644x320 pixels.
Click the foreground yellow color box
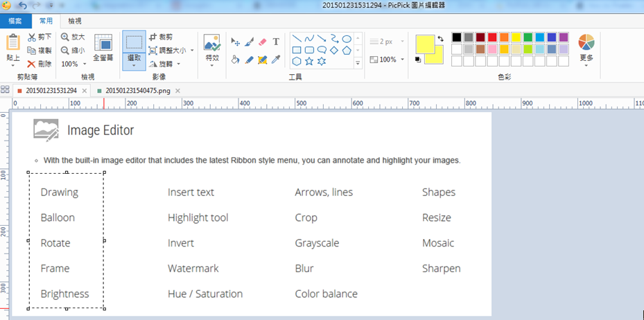pos(425,44)
